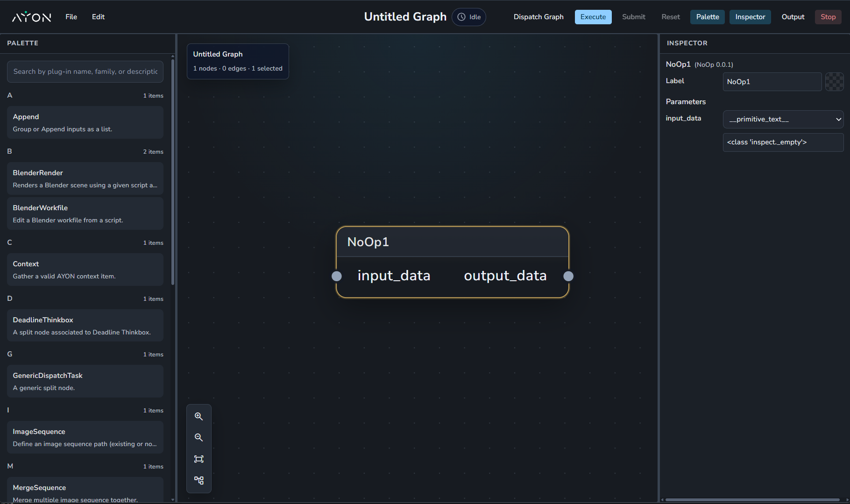Focus the palette plug-in search field
Screen dimensions: 850x504
[85, 71]
